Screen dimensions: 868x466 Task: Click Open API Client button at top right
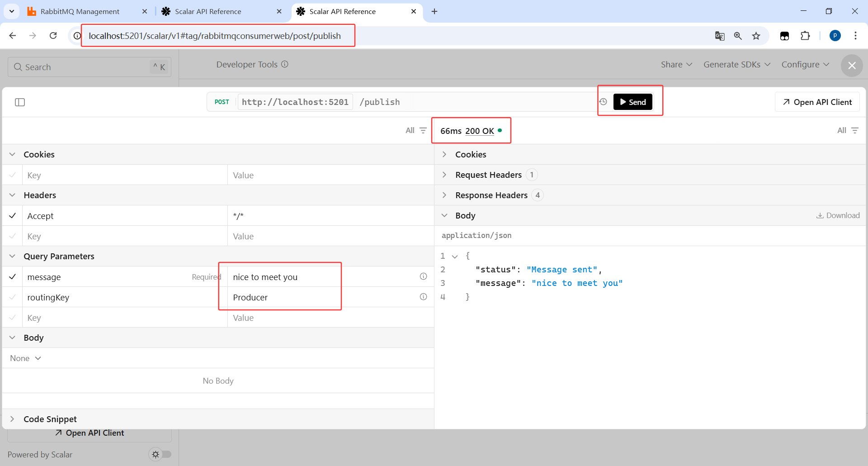(817, 102)
